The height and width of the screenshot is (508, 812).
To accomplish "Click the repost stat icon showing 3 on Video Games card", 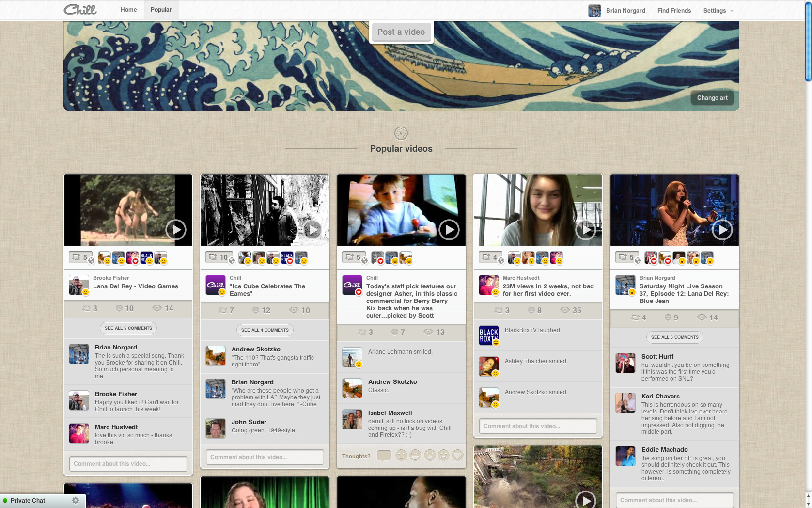I will coord(86,308).
